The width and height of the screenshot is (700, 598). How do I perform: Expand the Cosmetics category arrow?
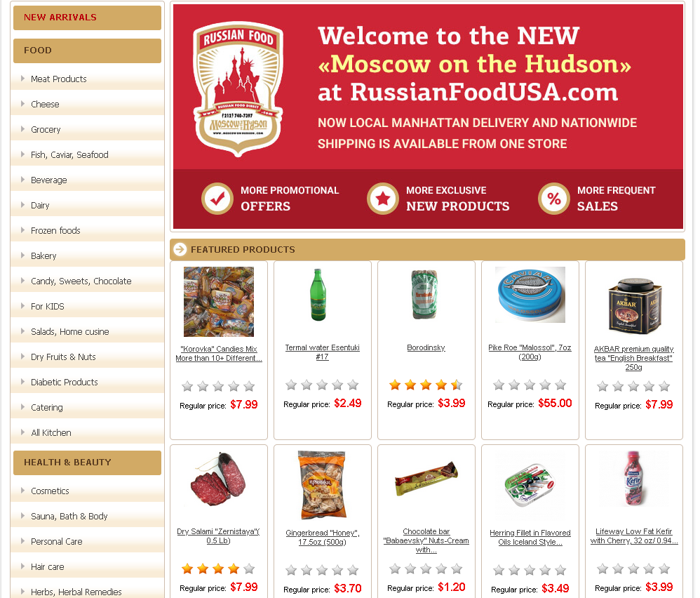point(22,491)
